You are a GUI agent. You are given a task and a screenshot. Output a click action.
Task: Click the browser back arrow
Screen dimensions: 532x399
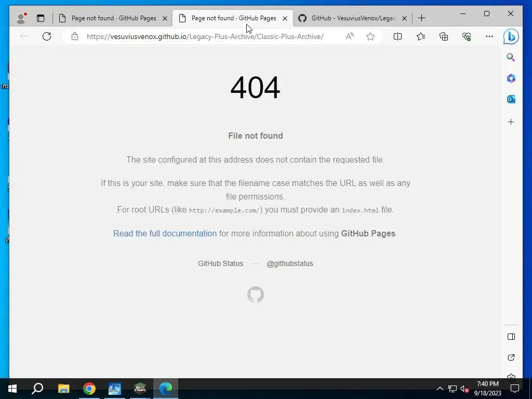tap(24, 36)
